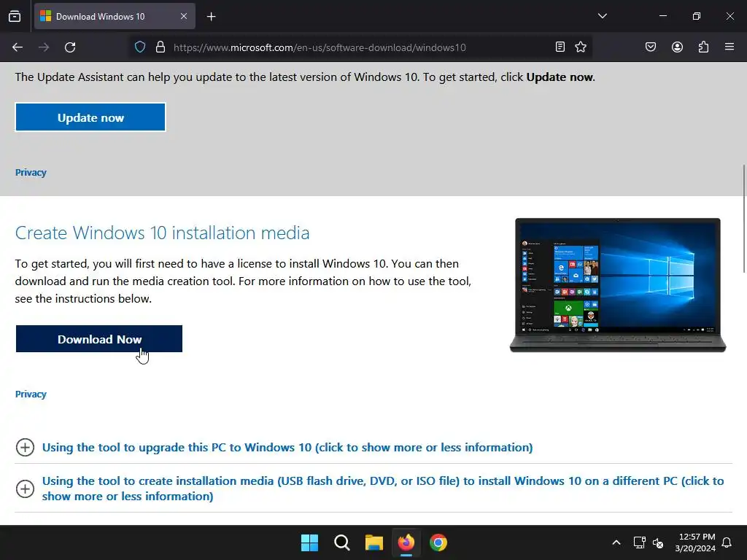The height and width of the screenshot is (560, 747).
Task: Select the Download Windows 10 tab
Action: coord(115,16)
